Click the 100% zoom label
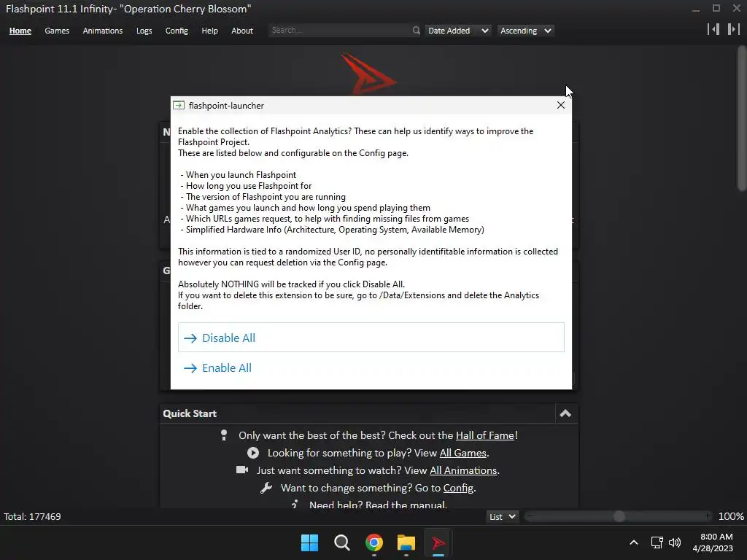747x560 pixels. click(731, 517)
